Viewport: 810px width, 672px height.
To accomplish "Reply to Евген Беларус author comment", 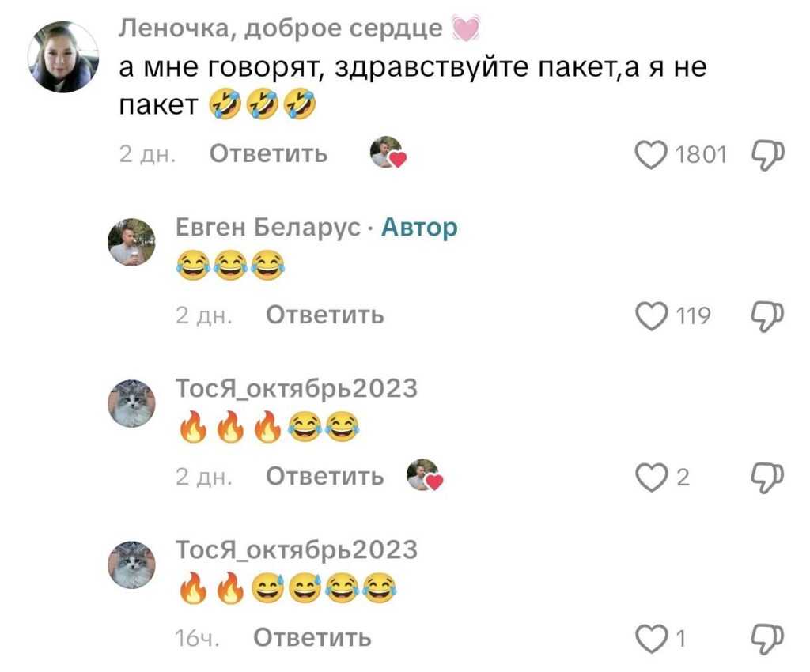I will pyautogui.click(x=325, y=315).
